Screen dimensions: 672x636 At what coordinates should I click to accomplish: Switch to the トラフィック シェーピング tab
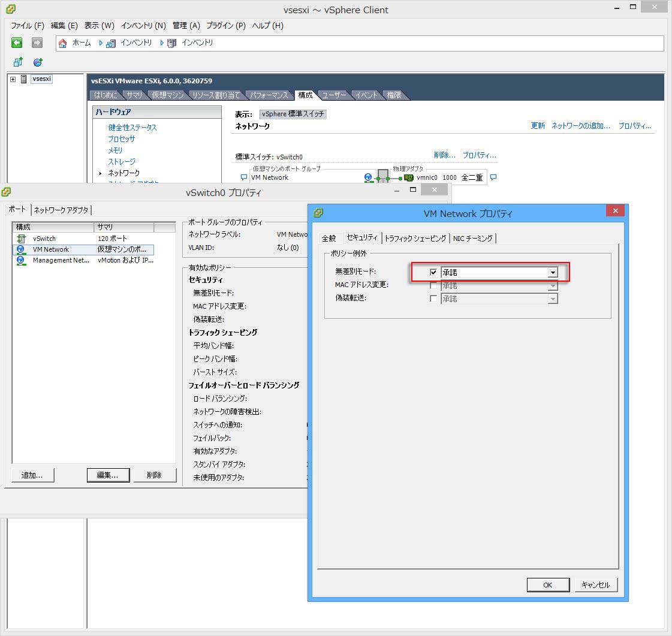pos(415,239)
